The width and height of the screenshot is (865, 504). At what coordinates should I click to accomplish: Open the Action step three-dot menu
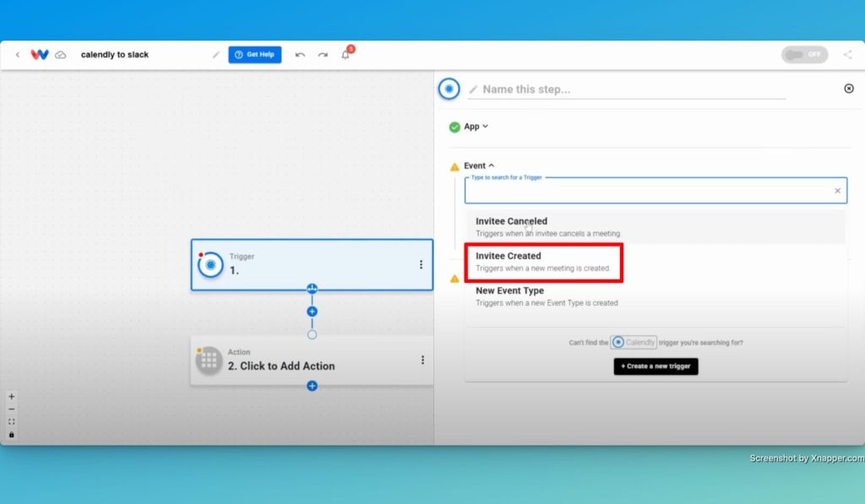422,360
